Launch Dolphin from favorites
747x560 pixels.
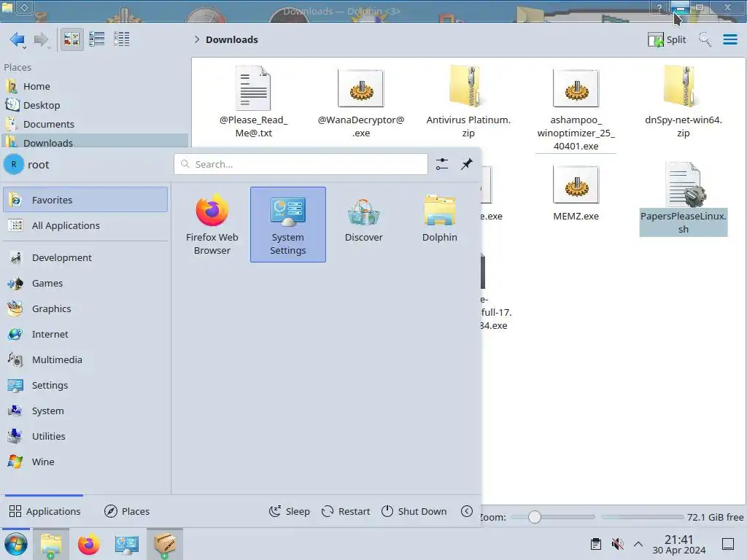coord(439,225)
